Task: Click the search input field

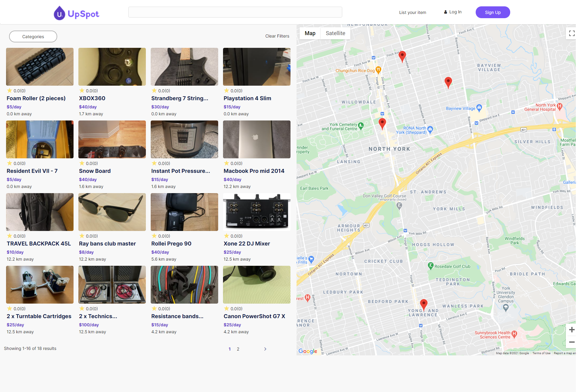Action: coord(235,12)
